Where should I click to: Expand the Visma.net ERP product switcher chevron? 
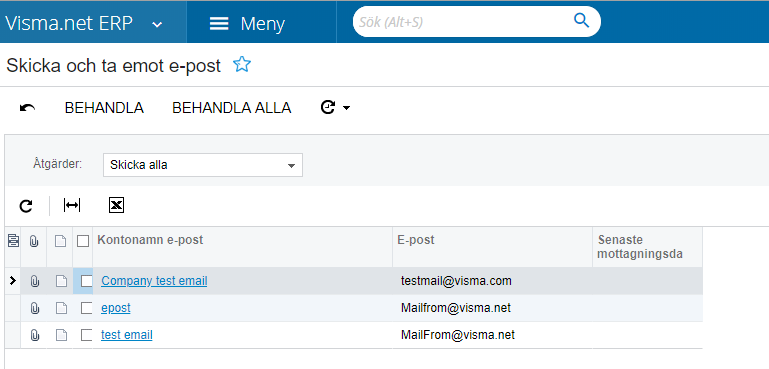pos(157,24)
